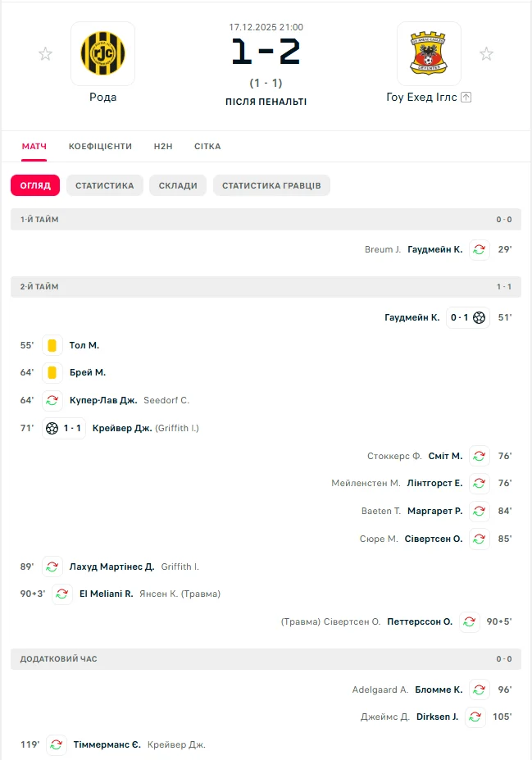Click the goal ball icon at 51'
Image resolution: width=532 pixels, height=760 pixels.
tap(479, 317)
